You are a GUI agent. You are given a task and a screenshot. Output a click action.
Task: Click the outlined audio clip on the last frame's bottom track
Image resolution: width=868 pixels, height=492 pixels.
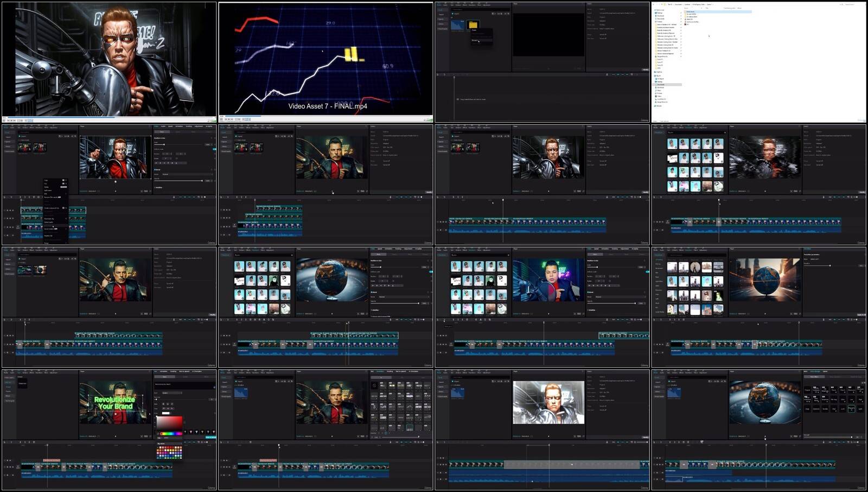click(674, 478)
